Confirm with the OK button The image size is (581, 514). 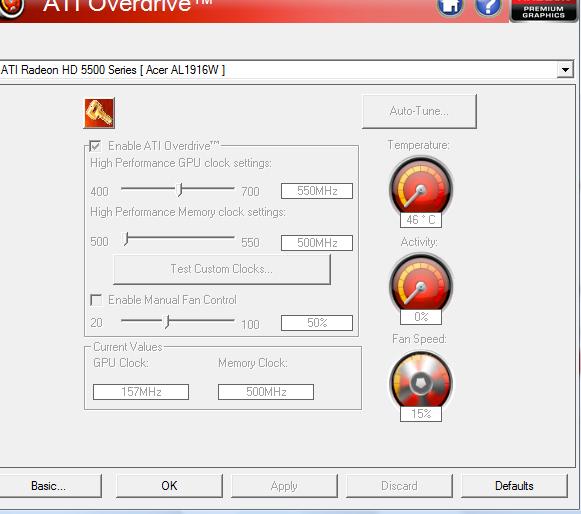169,486
